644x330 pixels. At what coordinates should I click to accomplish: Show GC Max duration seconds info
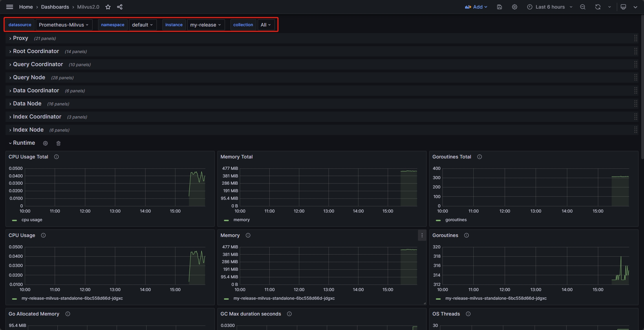click(289, 314)
